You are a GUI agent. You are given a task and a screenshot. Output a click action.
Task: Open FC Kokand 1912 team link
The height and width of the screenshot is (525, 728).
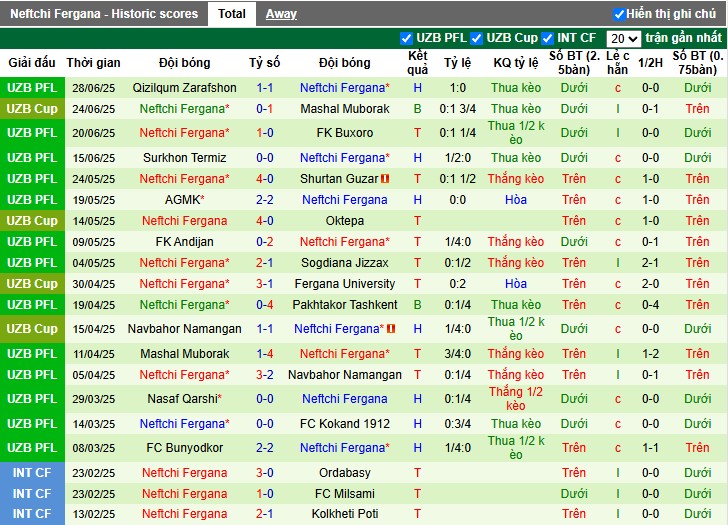344,424
